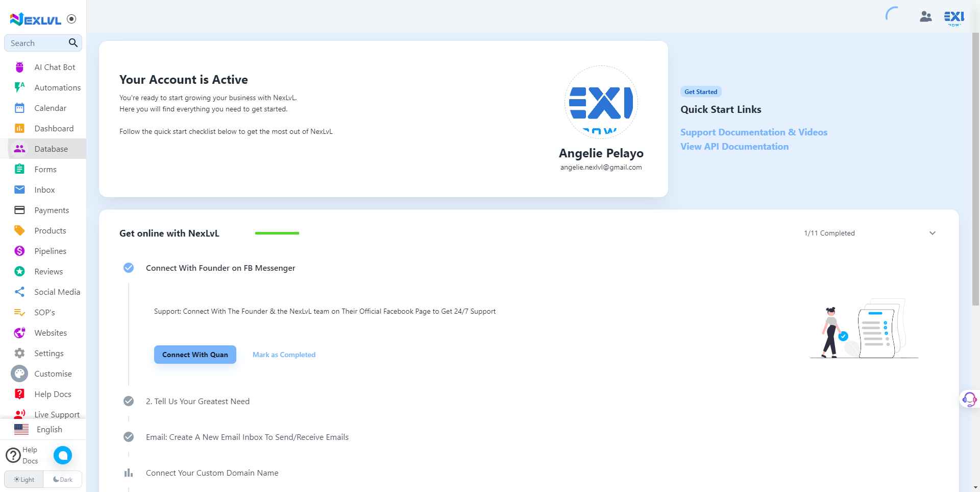Click the Get Started badge
Image resolution: width=980 pixels, height=492 pixels.
(700, 92)
